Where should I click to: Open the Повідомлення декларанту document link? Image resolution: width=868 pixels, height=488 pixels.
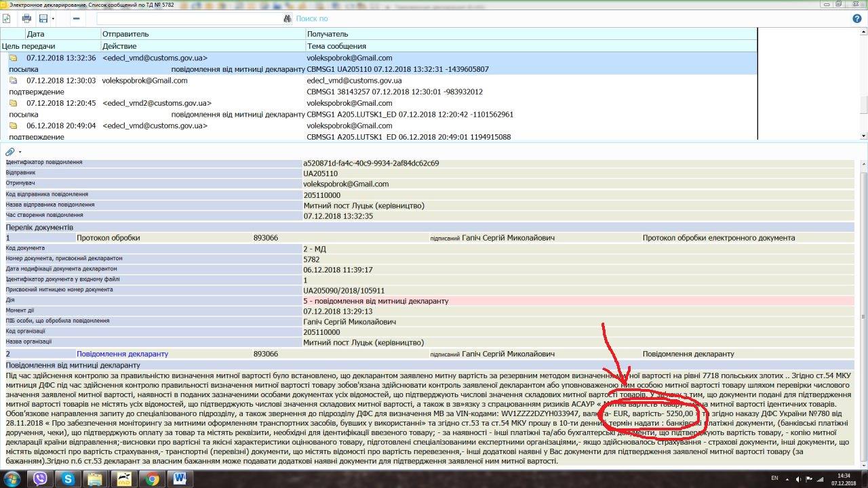pos(113,354)
